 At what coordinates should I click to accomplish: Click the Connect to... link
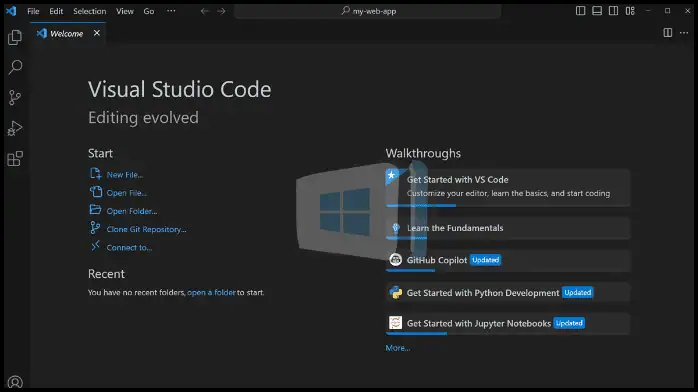pos(129,248)
